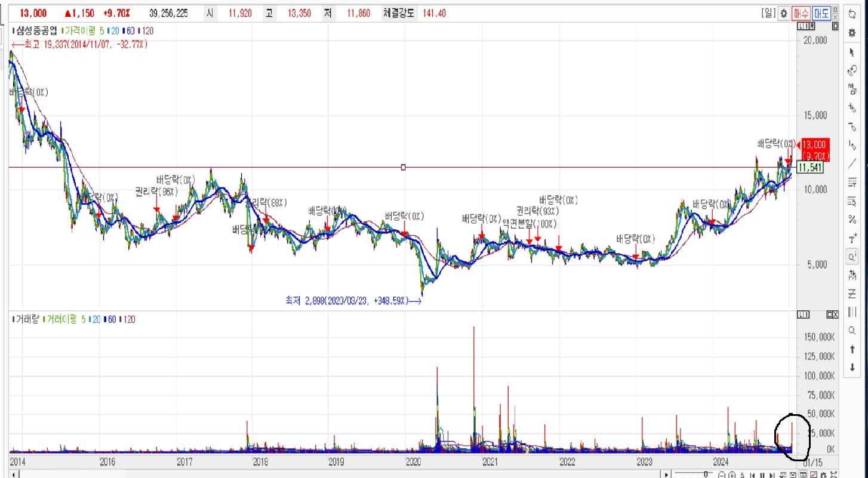868x478 pixels.
Task: Click the 최저 2,898 low annotation
Action: point(353,301)
